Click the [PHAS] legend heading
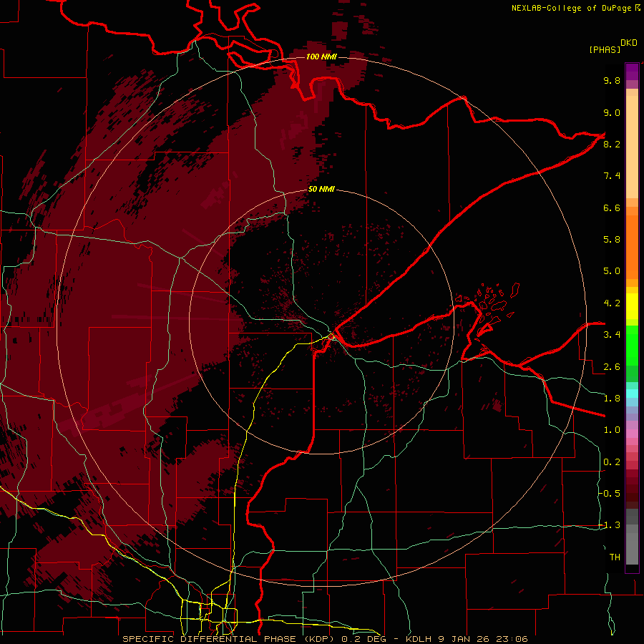This screenshot has width=644, height=644. tap(605, 50)
